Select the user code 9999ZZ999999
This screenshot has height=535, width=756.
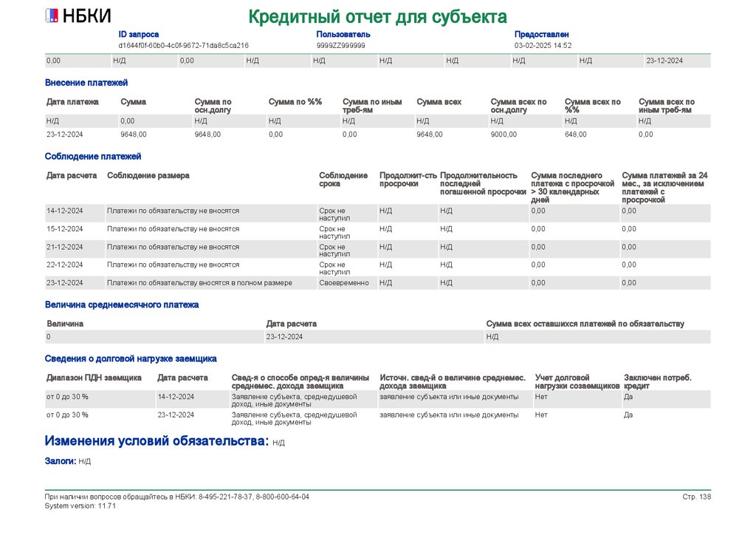(x=341, y=45)
